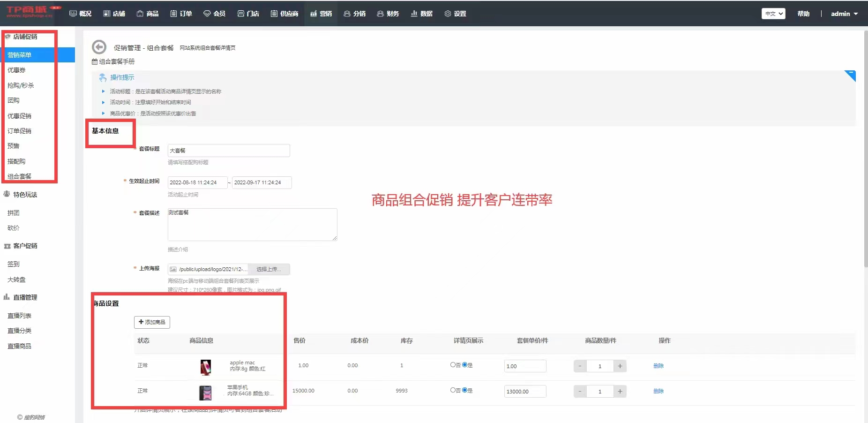Click the 设置 gear settings icon
Screen dimensions: 868x423
coord(448,14)
